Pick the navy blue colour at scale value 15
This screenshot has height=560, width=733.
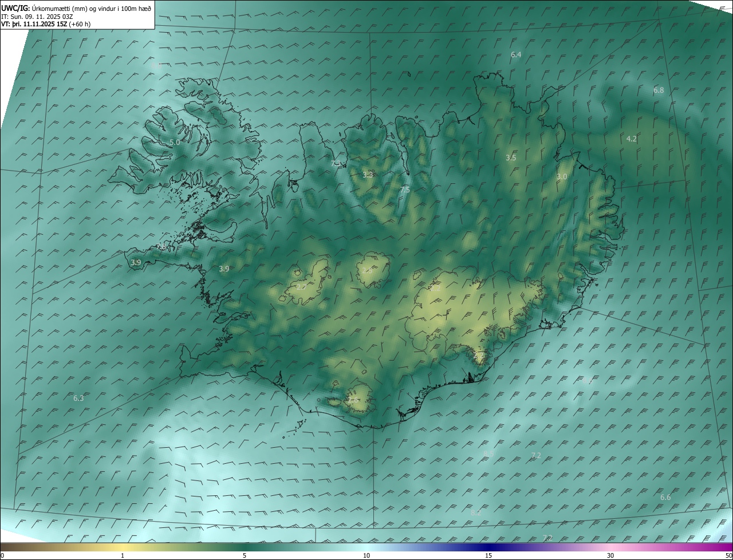(x=488, y=547)
